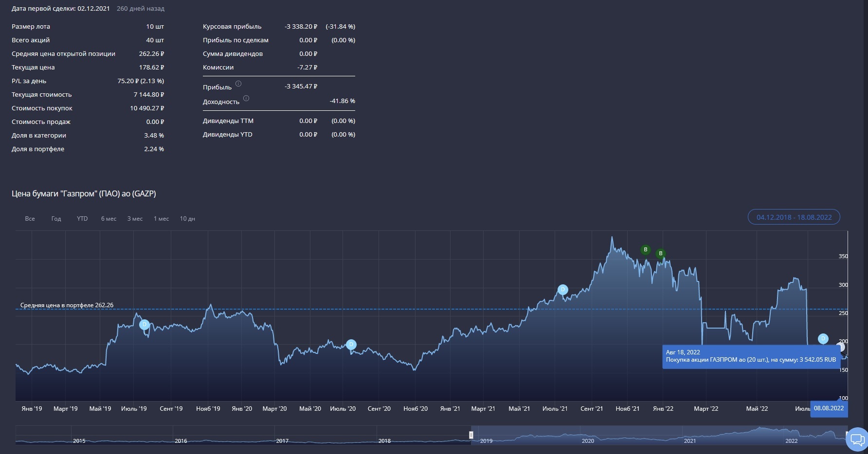Screen dimensions: 868x454
Task: Click the 2019 label in the navigator strip
Action: point(486,441)
